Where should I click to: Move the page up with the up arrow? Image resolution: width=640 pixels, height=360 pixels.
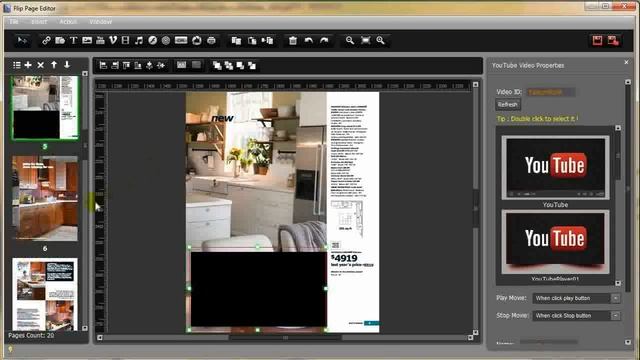point(54,64)
